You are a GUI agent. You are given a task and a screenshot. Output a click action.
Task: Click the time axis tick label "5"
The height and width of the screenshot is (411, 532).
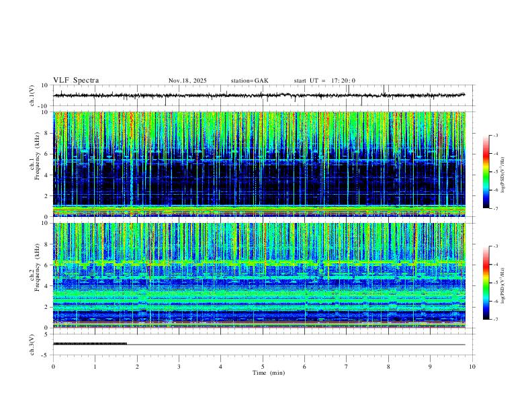[263, 367]
